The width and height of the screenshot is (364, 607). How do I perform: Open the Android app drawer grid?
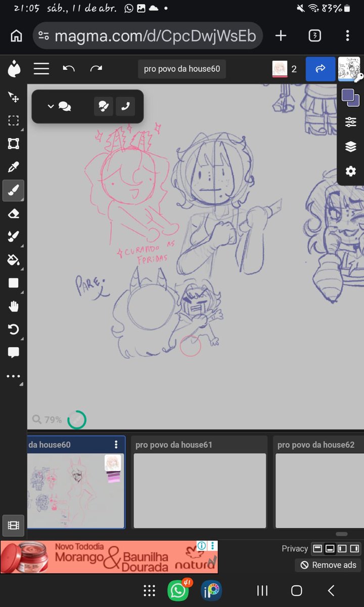click(x=149, y=590)
